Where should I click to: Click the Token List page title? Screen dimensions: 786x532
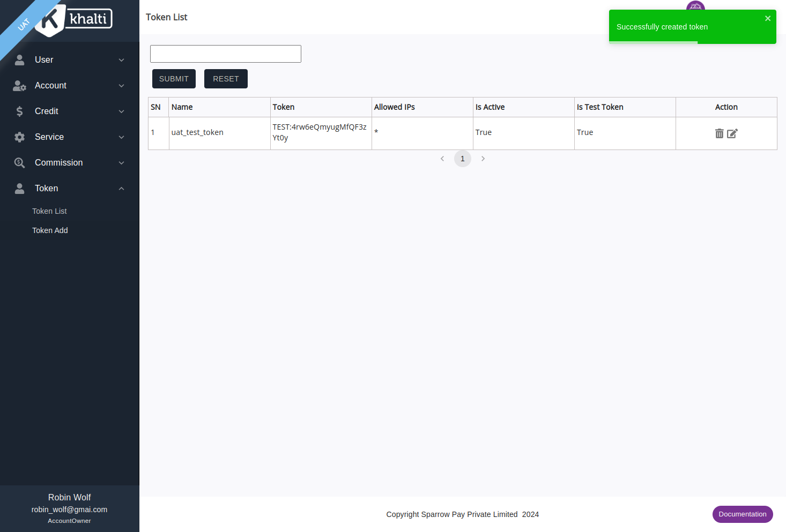pyautogui.click(x=166, y=17)
